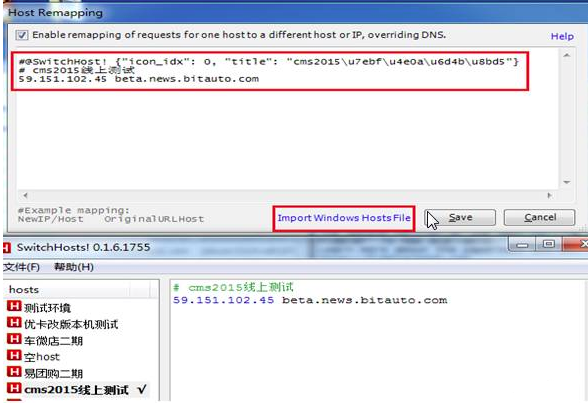Open the 文件(F) menu in SwitchHosts
The image size is (588, 407).
21,267
